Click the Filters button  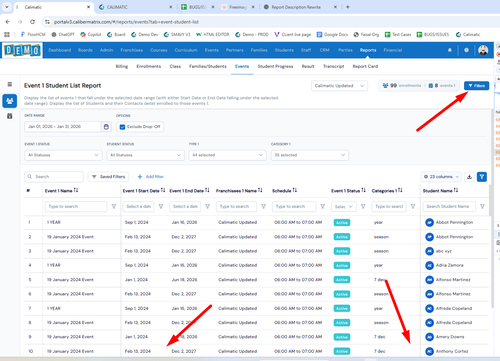click(476, 86)
